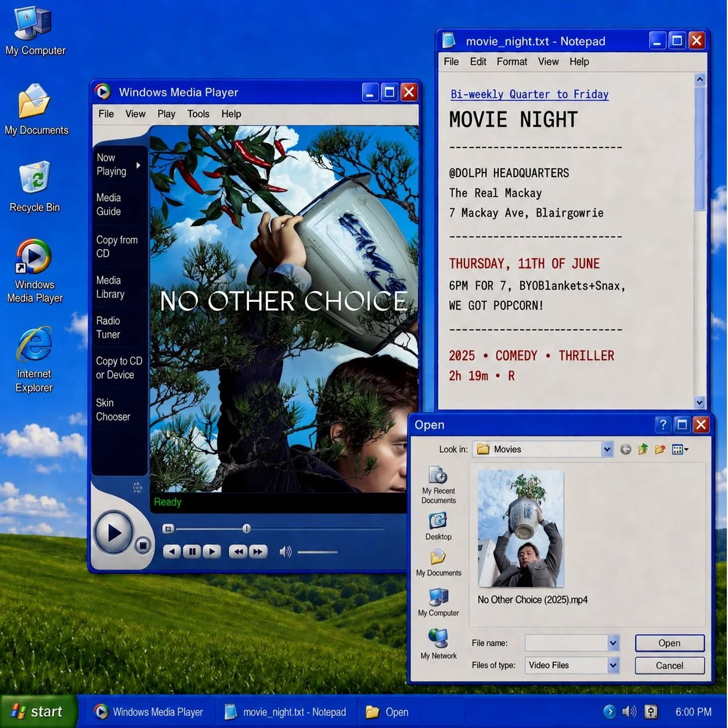Select My Computer in Open dialog places bar
Image resolution: width=728 pixels, height=728 pixels.
click(x=438, y=602)
